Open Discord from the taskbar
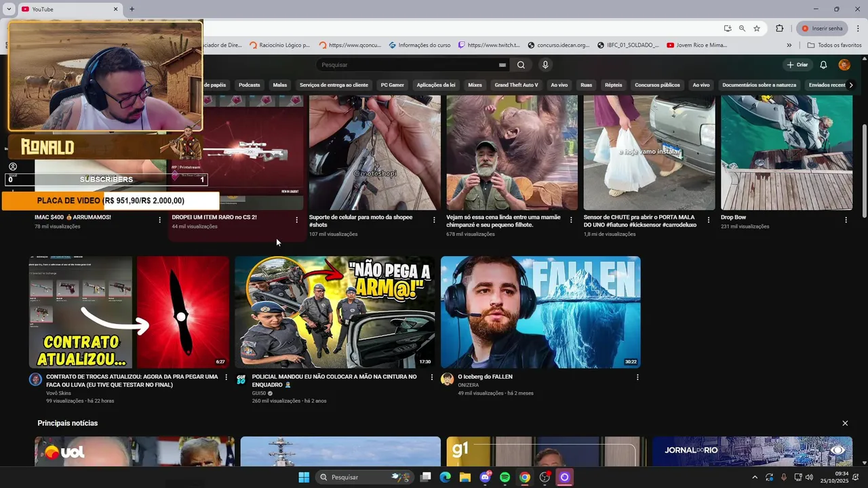This screenshot has width=868, height=488. pos(485,477)
